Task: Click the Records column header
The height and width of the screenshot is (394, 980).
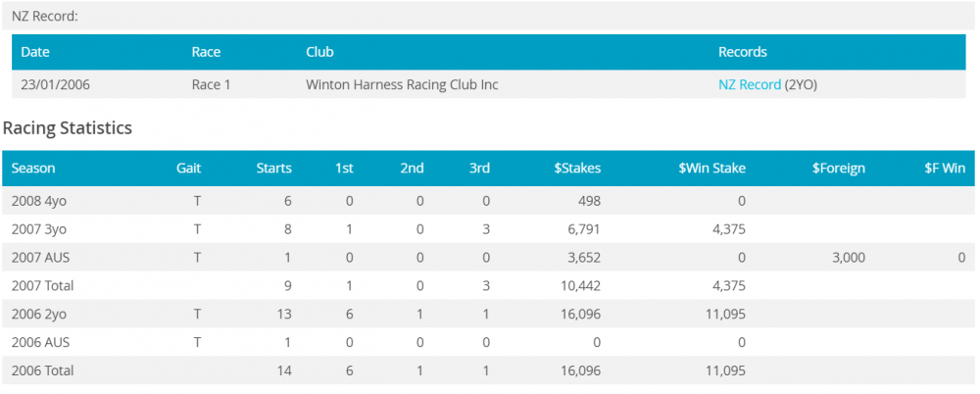Action: (x=742, y=52)
